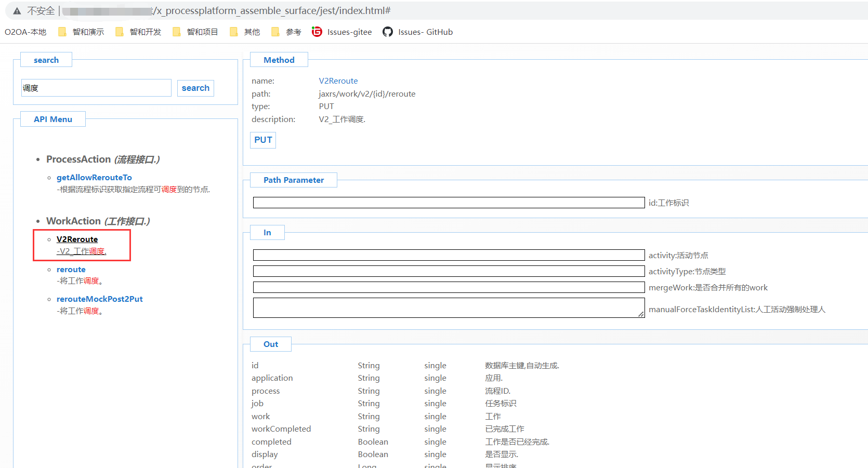This screenshot has width=868, height=468.
Task: Click the manualForceTaskIdentityList text area
Action: 449,308
